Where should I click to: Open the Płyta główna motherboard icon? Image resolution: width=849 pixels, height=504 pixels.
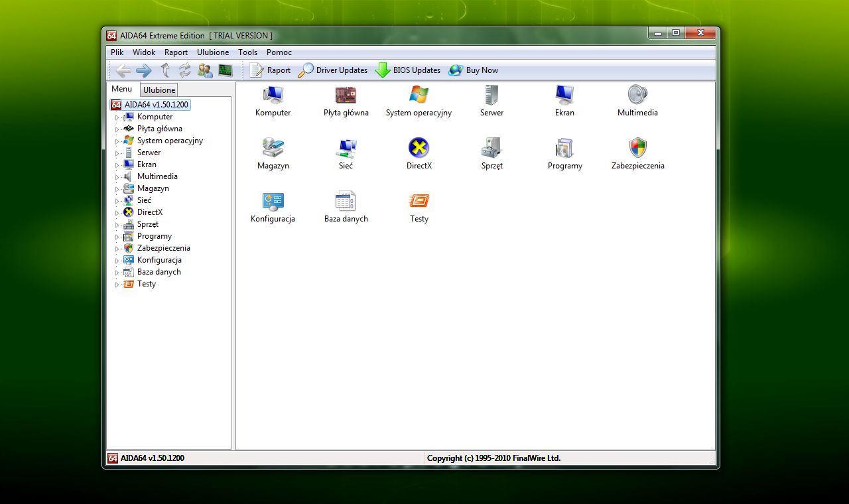click(x=346, y=95)
